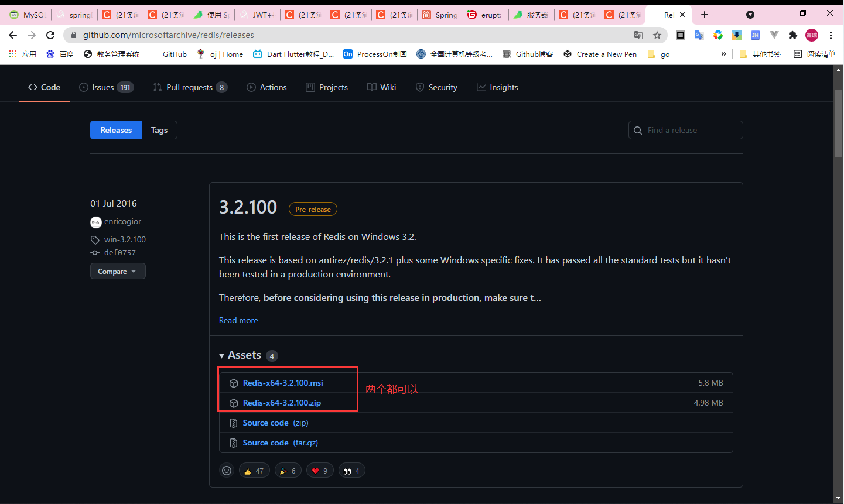Open the oj | Home bookmark
This screenshot has width=844, height=504.
point(220,54)
